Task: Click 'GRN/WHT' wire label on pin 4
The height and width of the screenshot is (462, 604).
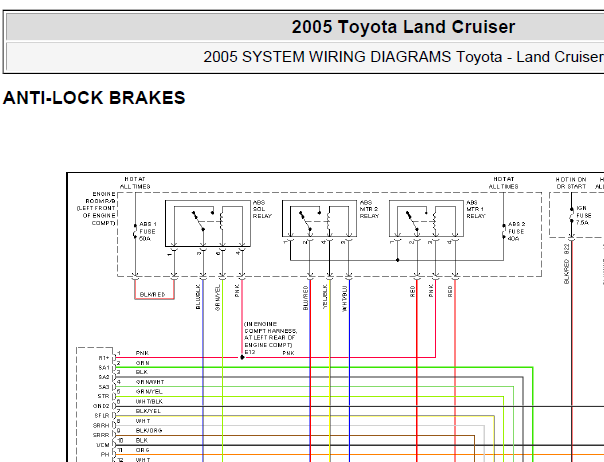Action: [150, 382]
